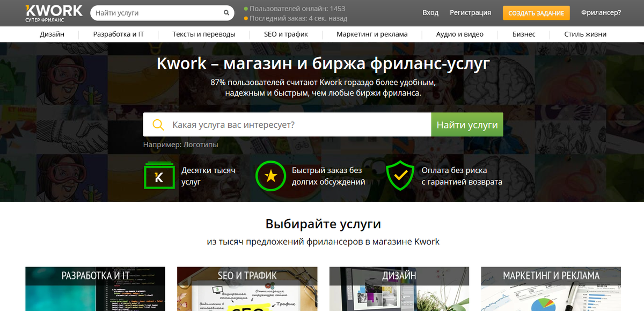Open the Разработка и IT menu
The width and height of the screenshot is (644, 311).
coord(119,34)
